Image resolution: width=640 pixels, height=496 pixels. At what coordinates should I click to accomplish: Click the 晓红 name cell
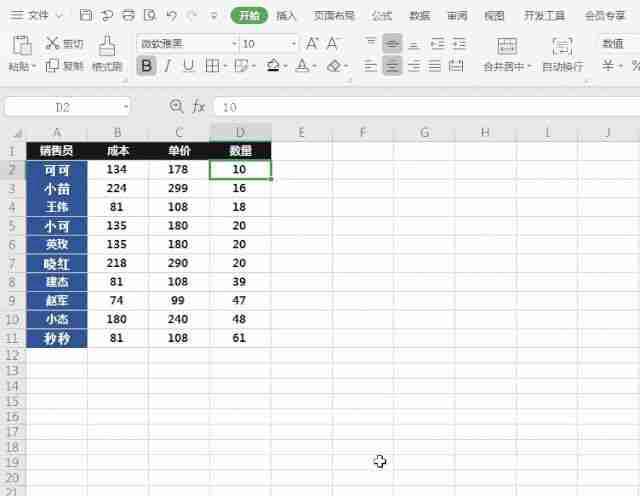57,264
